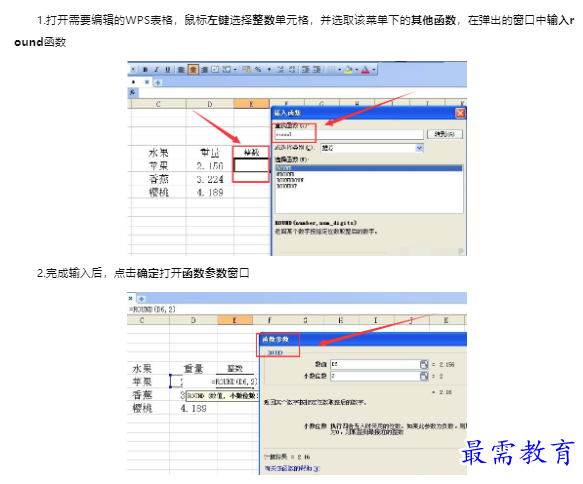Viewport: 583px width, 484px height.
Task: Select the highlighted ROUND function in the list
Action: click(369, 168)
